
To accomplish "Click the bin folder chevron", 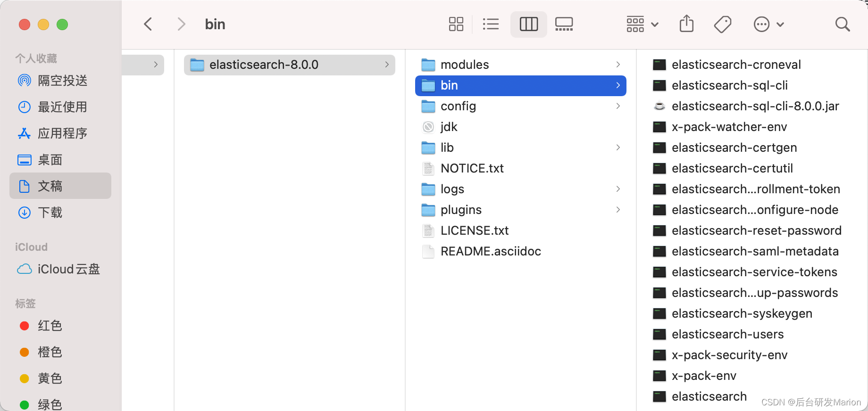I will click(x=618, y=85).
